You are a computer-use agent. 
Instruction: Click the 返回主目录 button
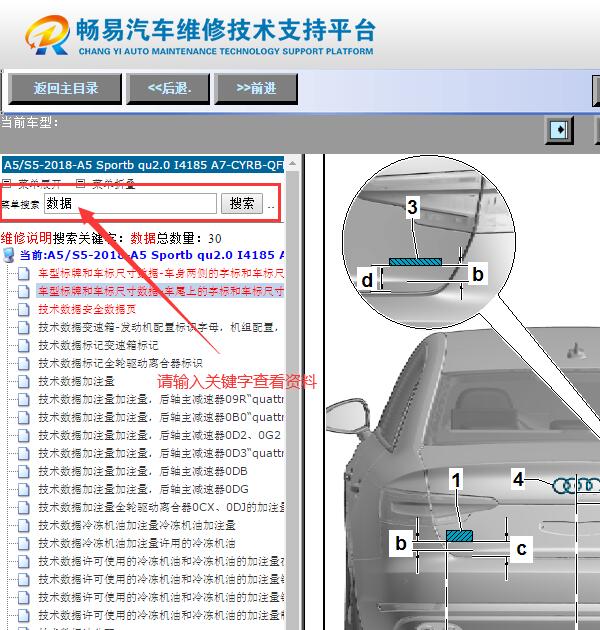click(65, 88)
